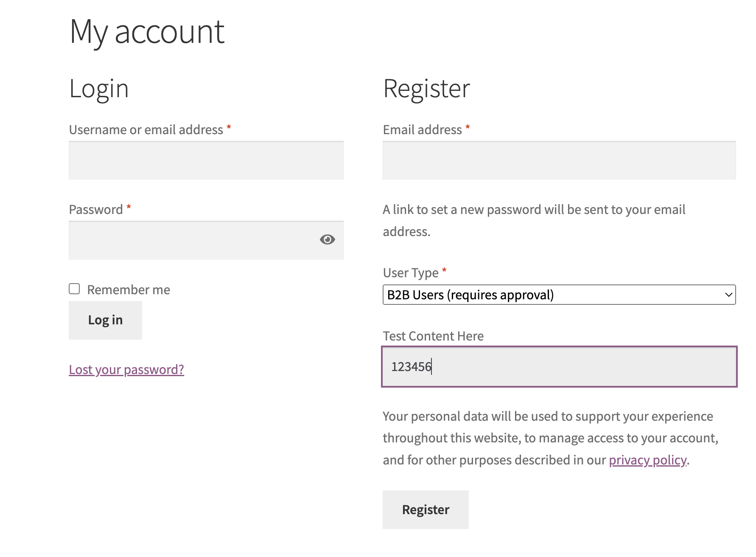Image resolution: width=756 pixels, height=557 pixels.
Task: Click the Log in button
Action: (105, 320)
